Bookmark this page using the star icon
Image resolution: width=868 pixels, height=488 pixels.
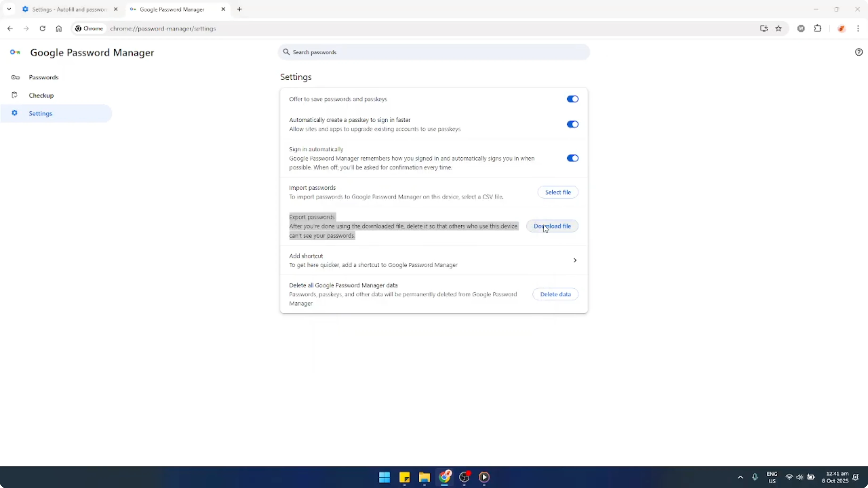pos(779,29)
